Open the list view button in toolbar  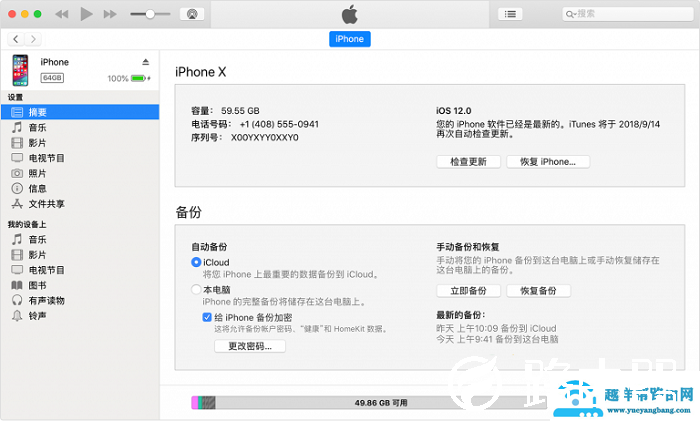(x=510, y=14)
